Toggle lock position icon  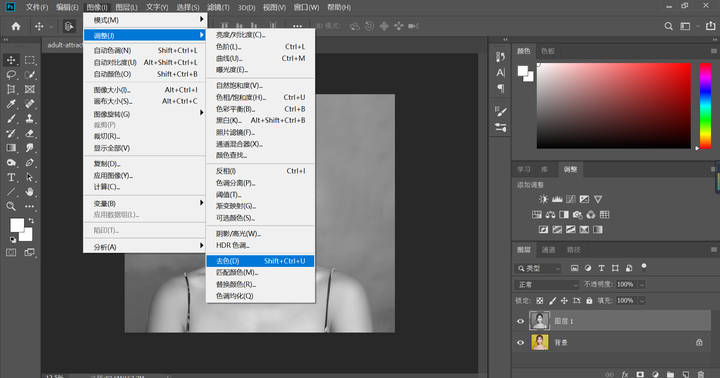(564, 301)
